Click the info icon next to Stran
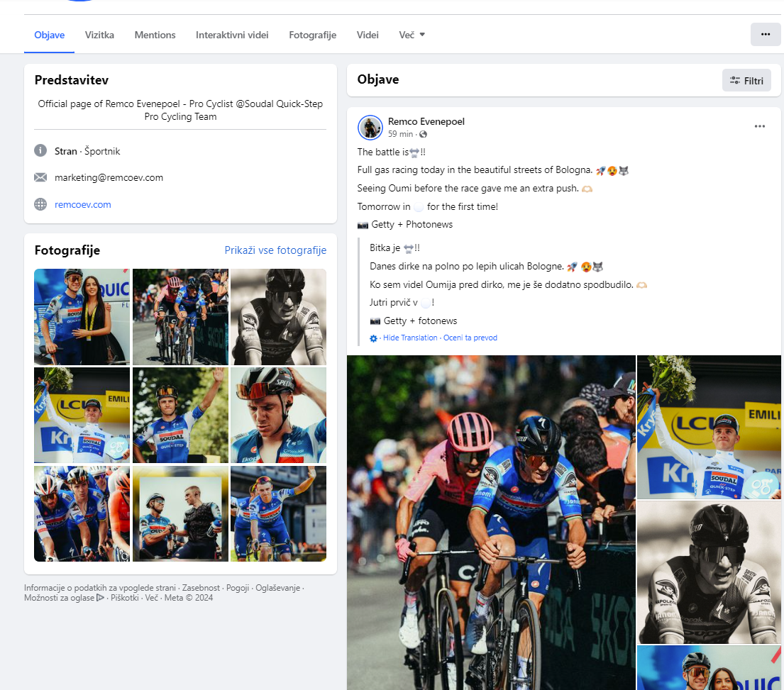This screenshot has width=784, height=690. pos(40,151)
